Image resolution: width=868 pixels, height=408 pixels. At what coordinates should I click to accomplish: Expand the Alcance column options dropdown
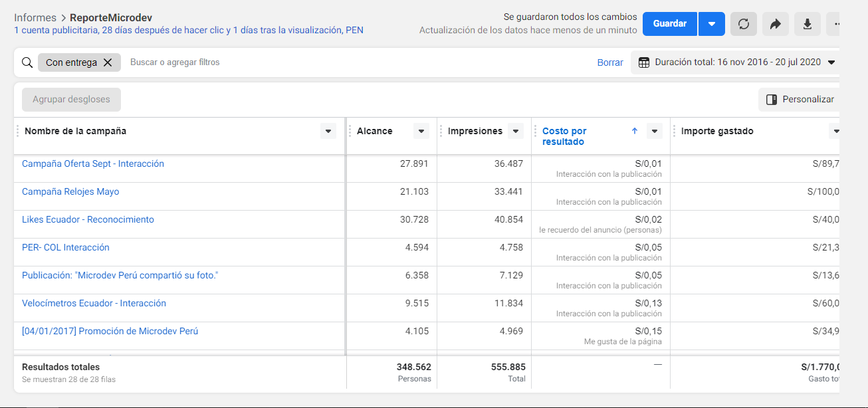coord(421,132)
